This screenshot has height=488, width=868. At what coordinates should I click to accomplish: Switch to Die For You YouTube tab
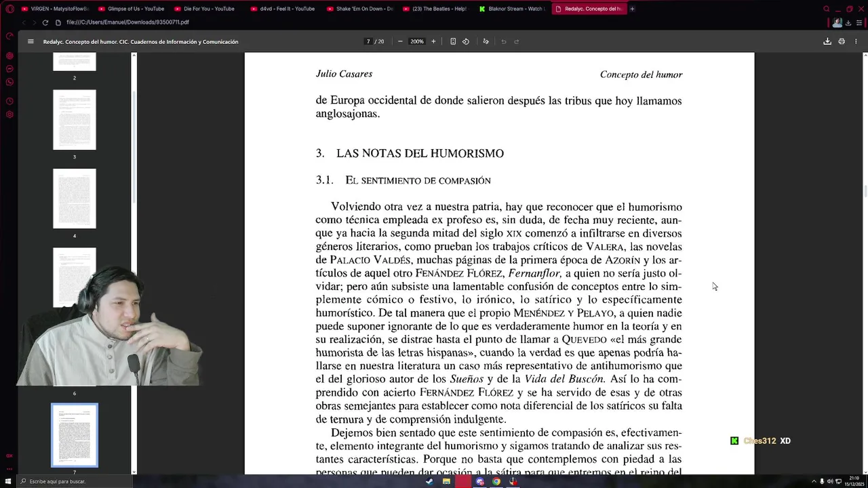208,9
